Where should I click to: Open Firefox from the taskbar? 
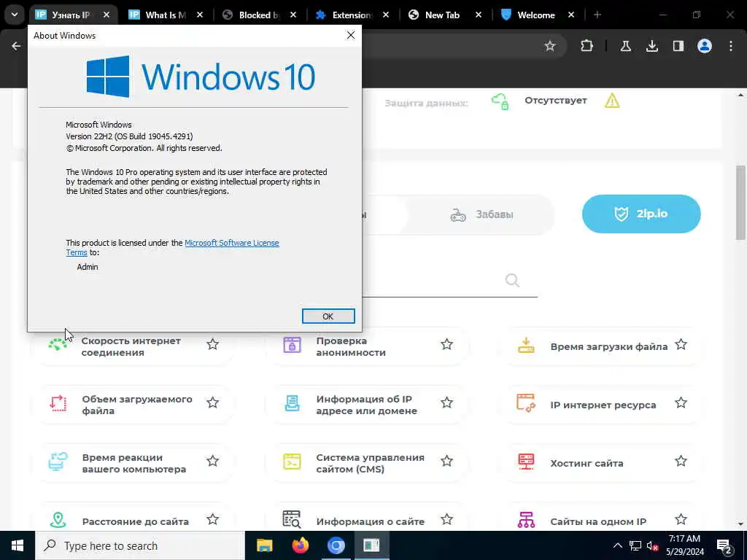(x=300, y=545)
